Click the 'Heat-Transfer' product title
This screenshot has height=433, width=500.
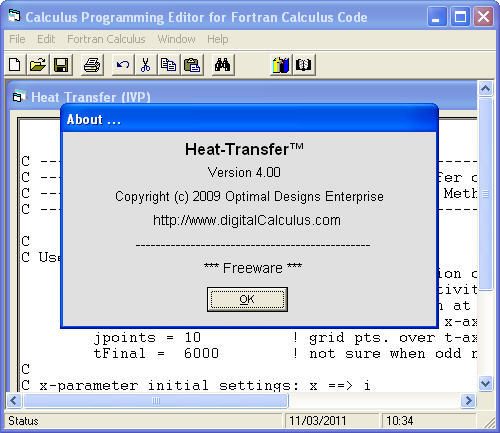pyautogui.click(x=244, y=149)
